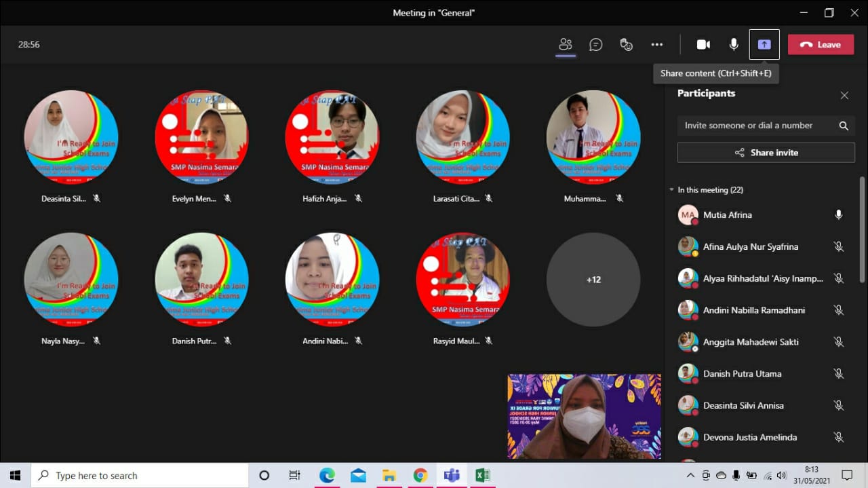This screenshot has width=868, height=488.
Task: Collapse the In this meeting list
Action: (672, 190)
